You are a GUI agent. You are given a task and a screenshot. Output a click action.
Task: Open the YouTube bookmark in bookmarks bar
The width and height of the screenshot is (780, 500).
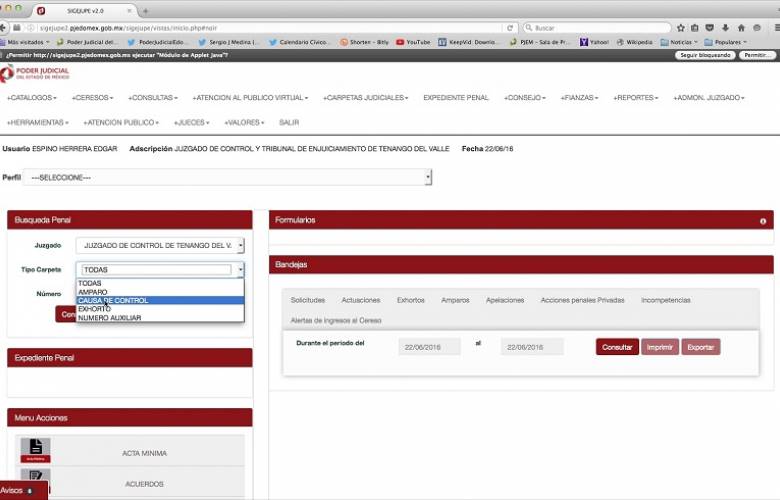point(412,42)
